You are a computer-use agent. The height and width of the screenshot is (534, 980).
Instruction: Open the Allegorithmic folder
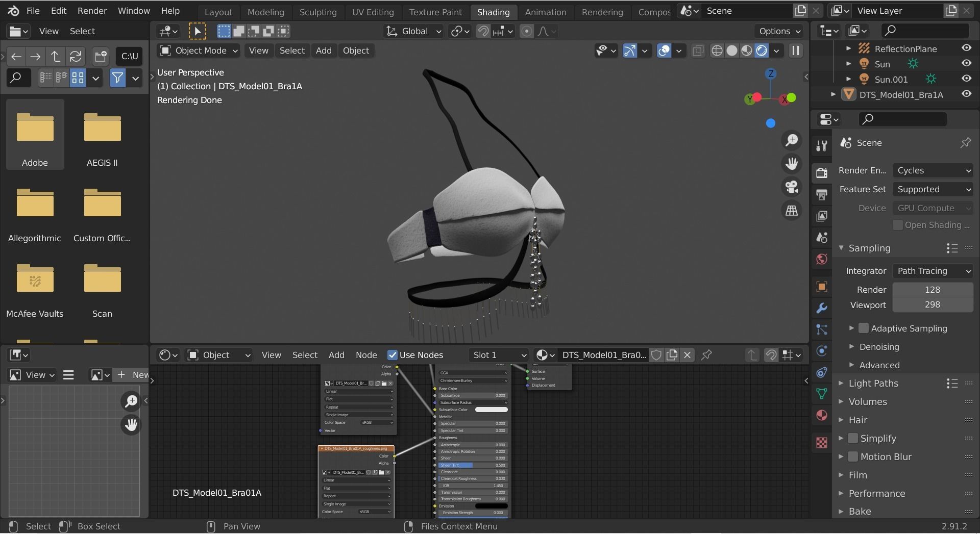[35, 211]
